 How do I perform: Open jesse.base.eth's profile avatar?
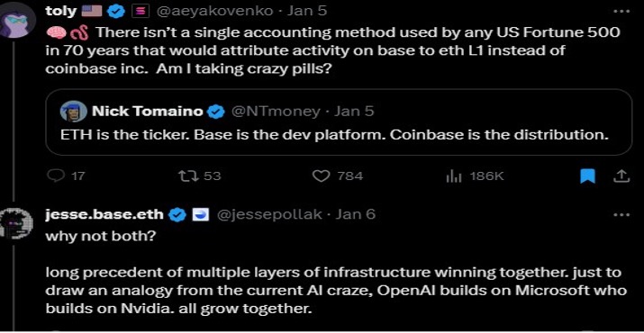[x=15, y=225]
